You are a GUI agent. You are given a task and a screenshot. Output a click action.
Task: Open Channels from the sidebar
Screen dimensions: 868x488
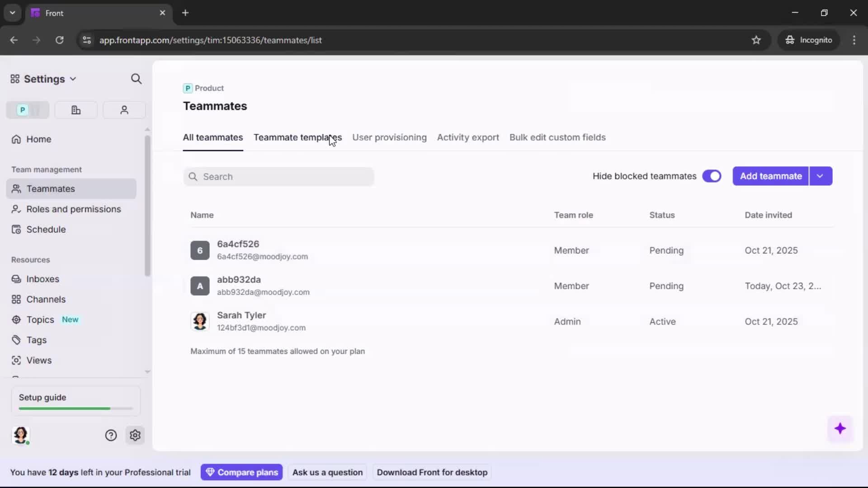click(45, 299)
